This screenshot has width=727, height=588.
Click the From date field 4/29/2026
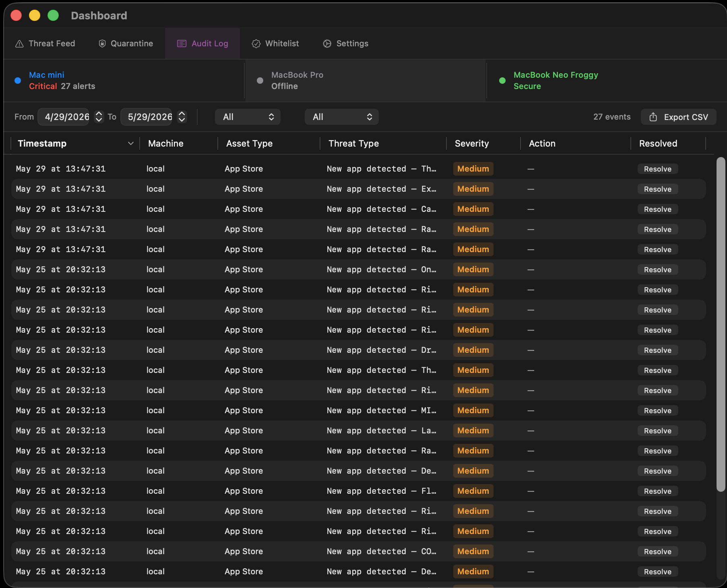pos(64,117)
